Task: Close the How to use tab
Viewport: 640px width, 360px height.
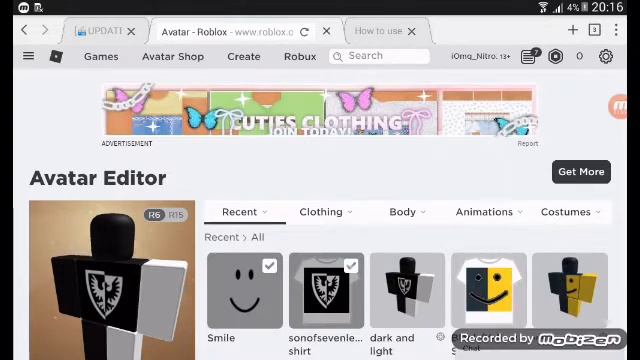Action: [412, 31]
